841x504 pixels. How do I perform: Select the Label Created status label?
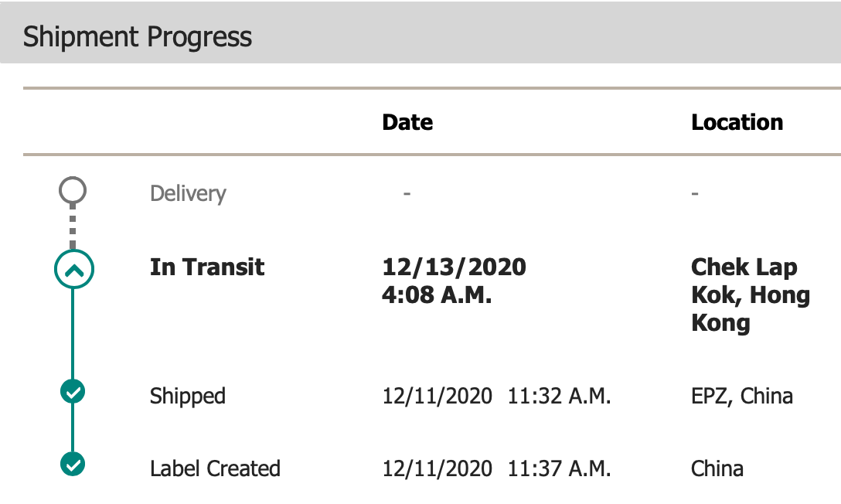[215, 468]
